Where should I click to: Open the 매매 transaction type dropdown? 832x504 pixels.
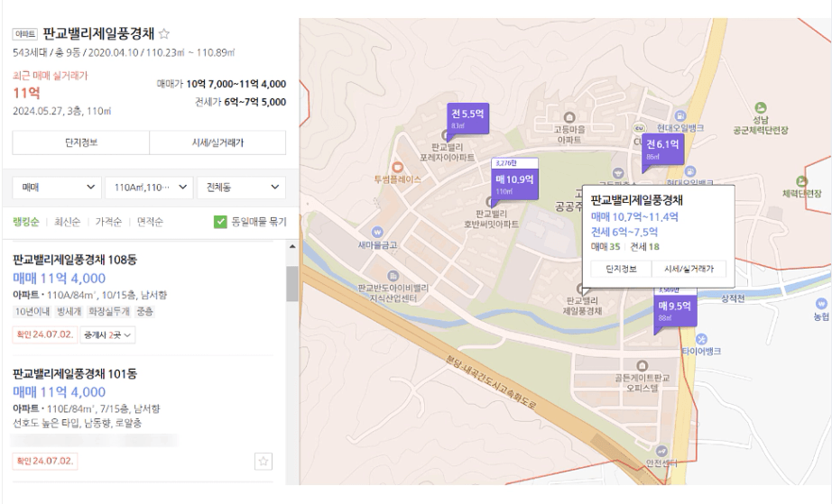point(57,187)
